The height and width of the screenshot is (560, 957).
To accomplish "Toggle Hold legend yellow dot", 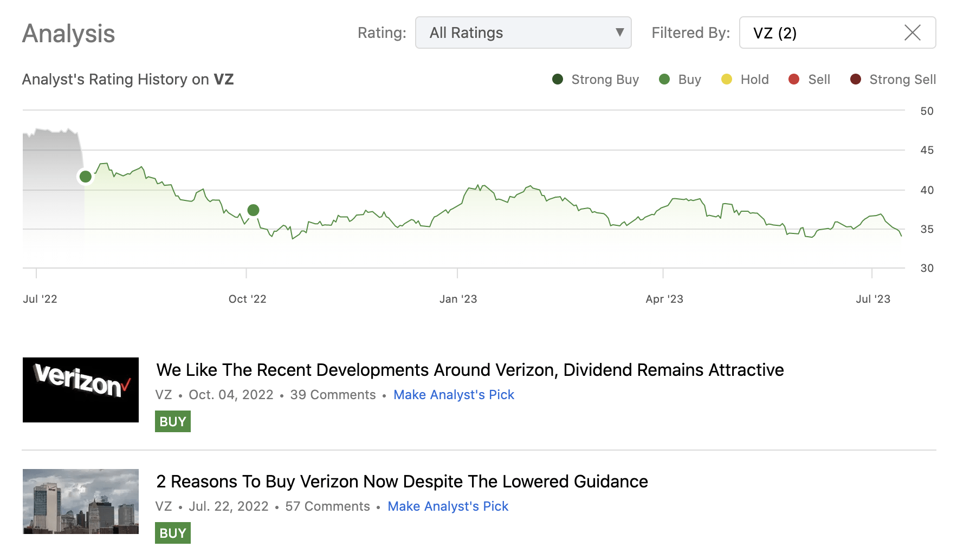I will point(727,79).
